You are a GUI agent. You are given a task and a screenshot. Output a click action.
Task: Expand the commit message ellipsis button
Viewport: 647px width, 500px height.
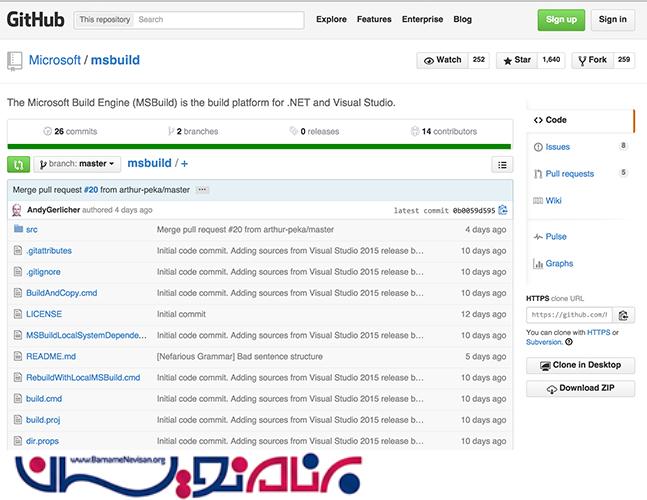coord(202,189)
